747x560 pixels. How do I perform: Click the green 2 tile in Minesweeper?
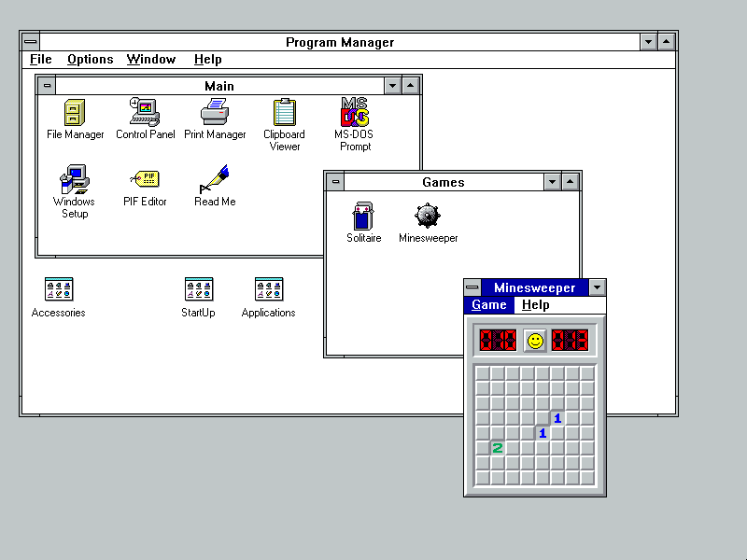(498, 448)
